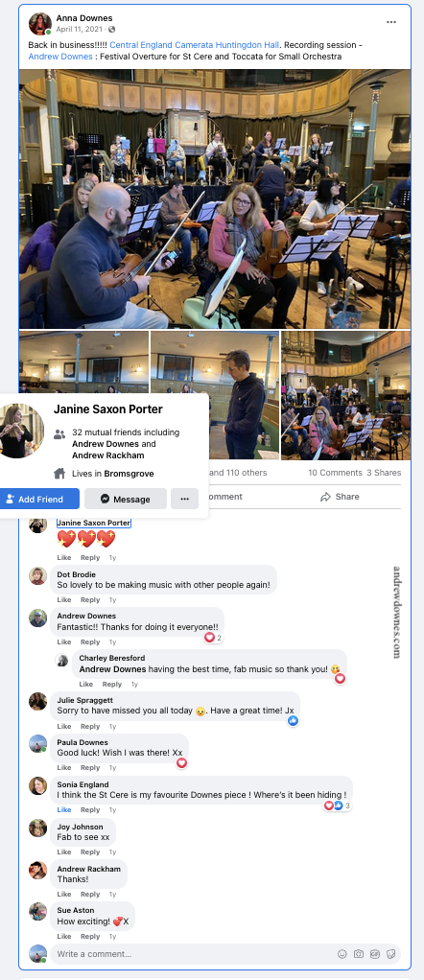
Task: Open main orchestra recording photo
Action: pyautogui.click(x=215, y=198)
